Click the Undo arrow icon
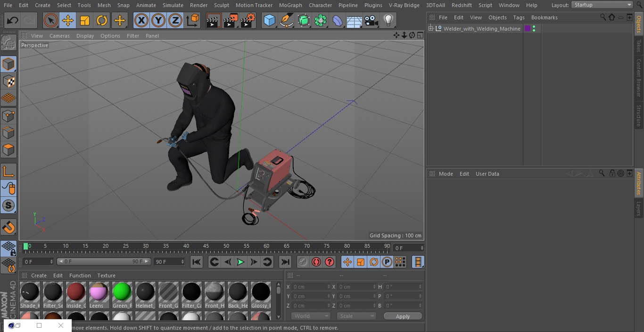This screenshot has width=644, height=332. click(12, 20)
